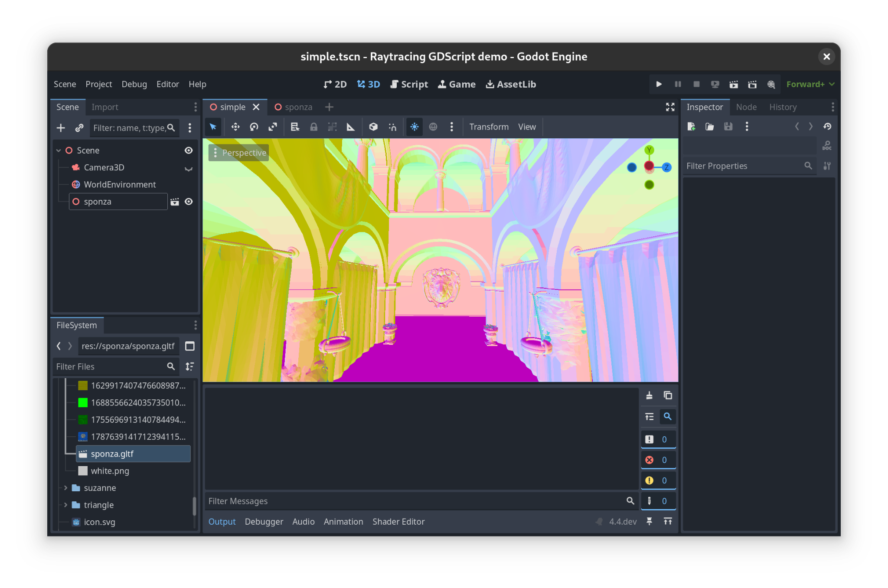This screenshot has height=588, width=888.
Task: Switch to the sponza scene tab
Action: click(x=294, y=107)
